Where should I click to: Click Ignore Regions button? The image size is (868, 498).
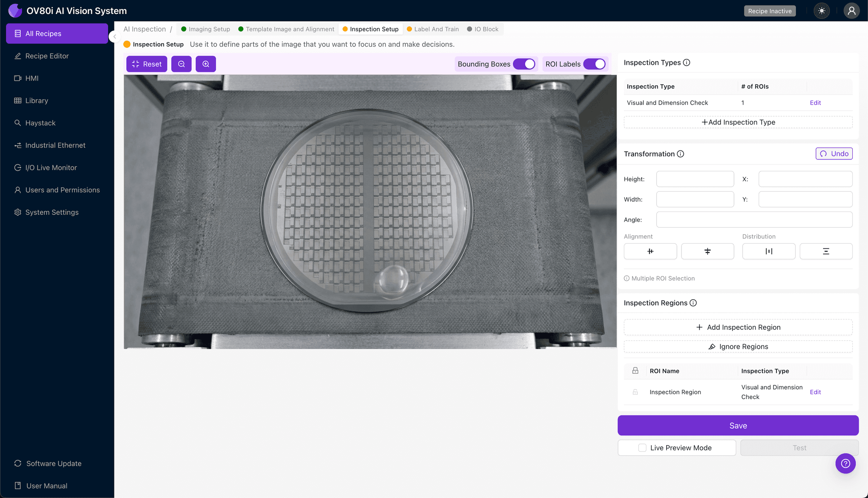point(738,347)
